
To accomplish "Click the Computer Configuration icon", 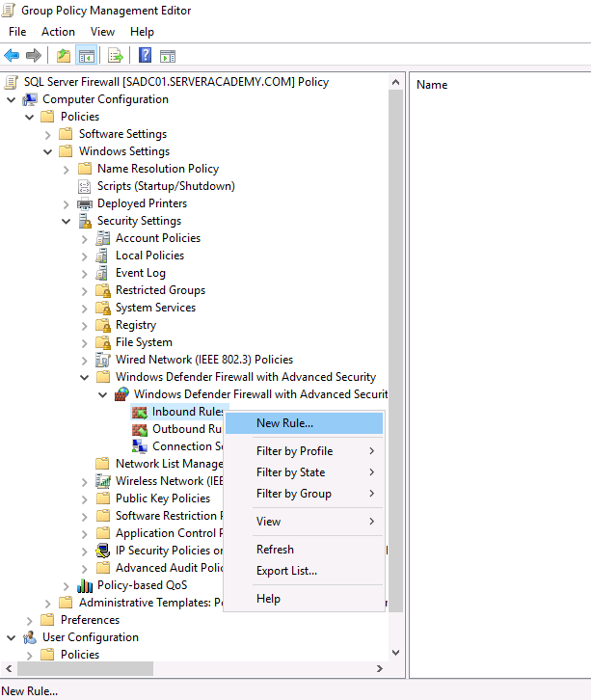I will point(30,99).
